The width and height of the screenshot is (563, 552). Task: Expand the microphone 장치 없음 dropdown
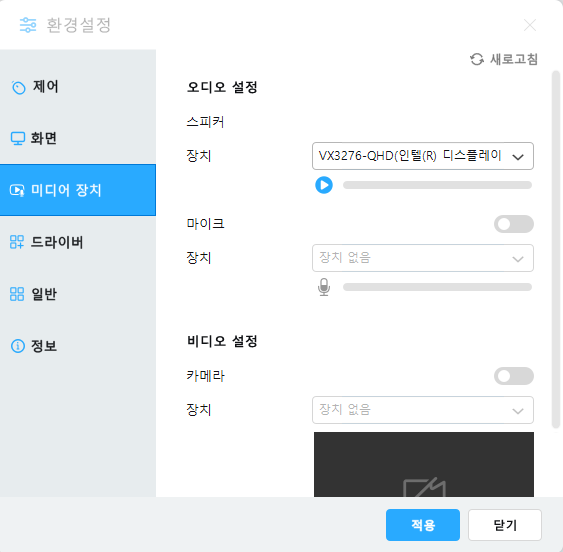point(423,258)
